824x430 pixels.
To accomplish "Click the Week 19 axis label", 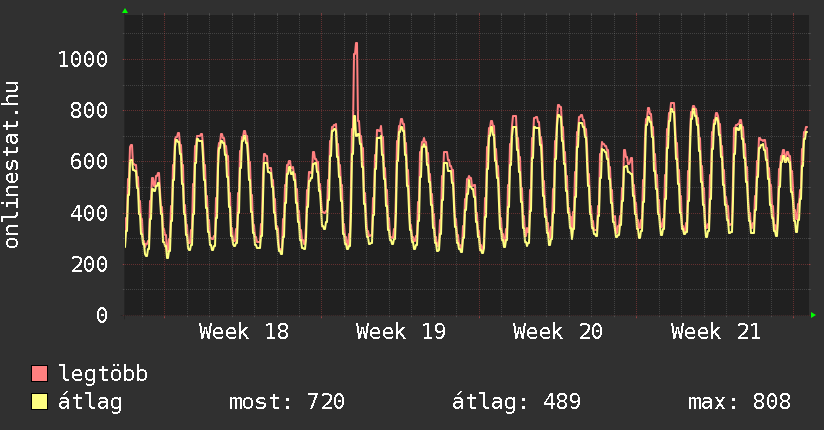I will click(400, 332).
